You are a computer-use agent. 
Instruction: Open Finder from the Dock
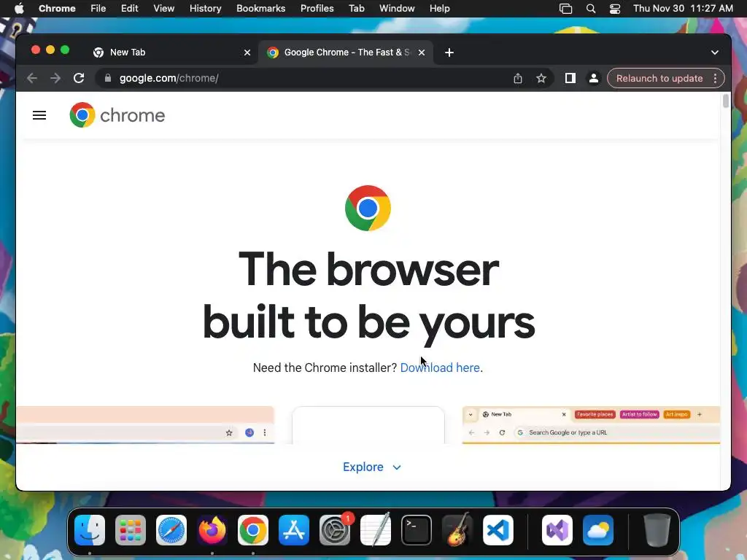click(90, 530)
